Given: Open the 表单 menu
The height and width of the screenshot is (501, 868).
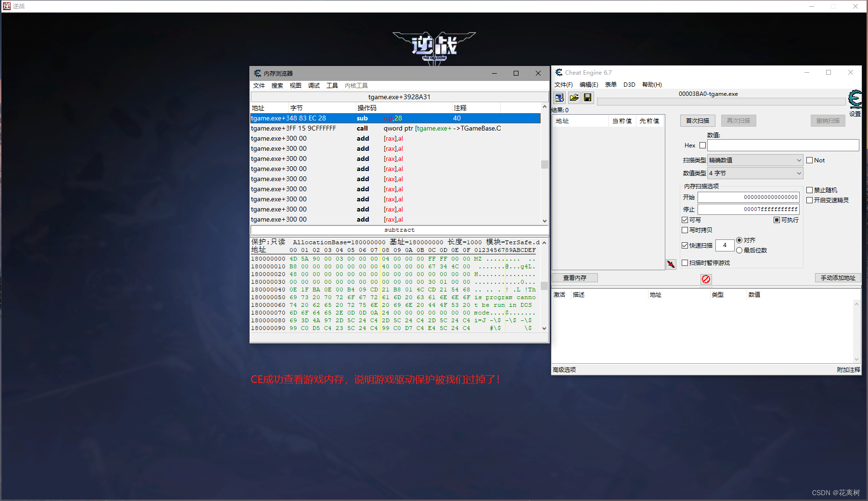Looking at the screenshot, I should [x=610, y=85].
